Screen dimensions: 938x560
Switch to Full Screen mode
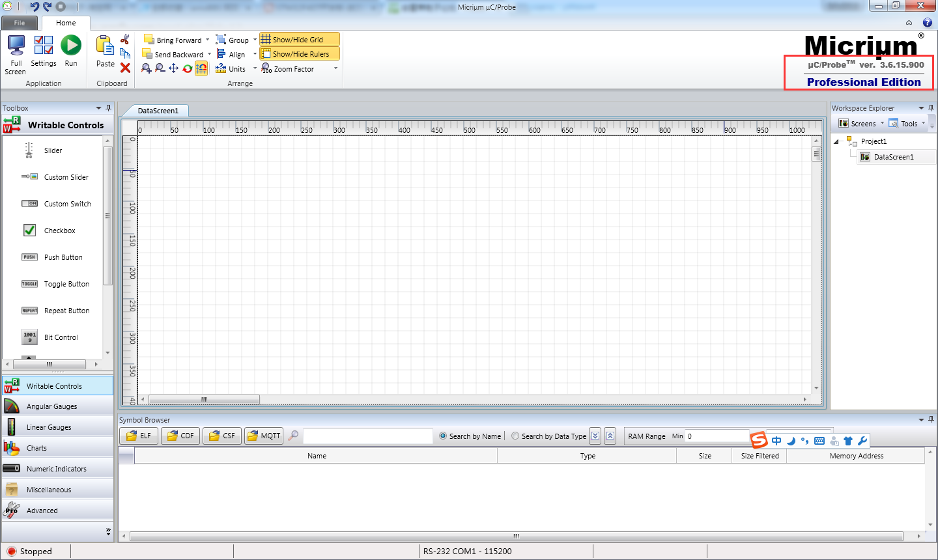point(16,55)
